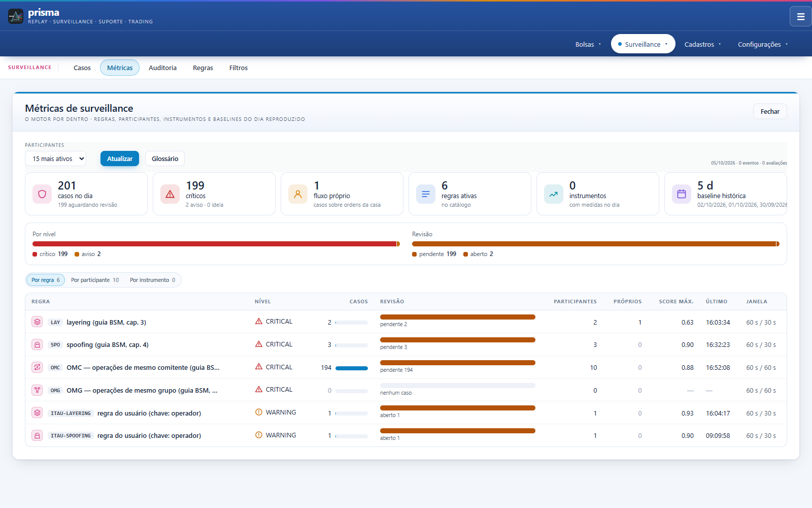Click the OMC rule cycle icon
Viewport: 812px width, 508px height.
click(37, 367)
